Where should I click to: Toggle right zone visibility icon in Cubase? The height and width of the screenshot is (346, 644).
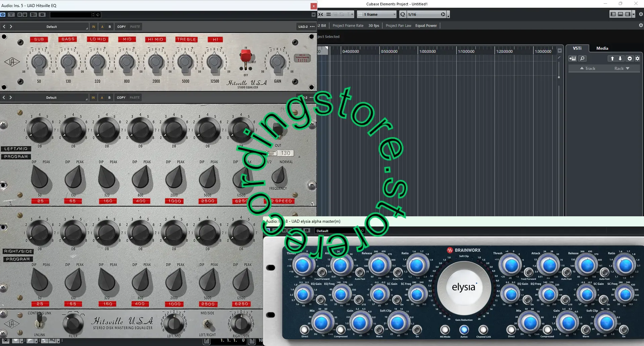[x=628, y=14]
